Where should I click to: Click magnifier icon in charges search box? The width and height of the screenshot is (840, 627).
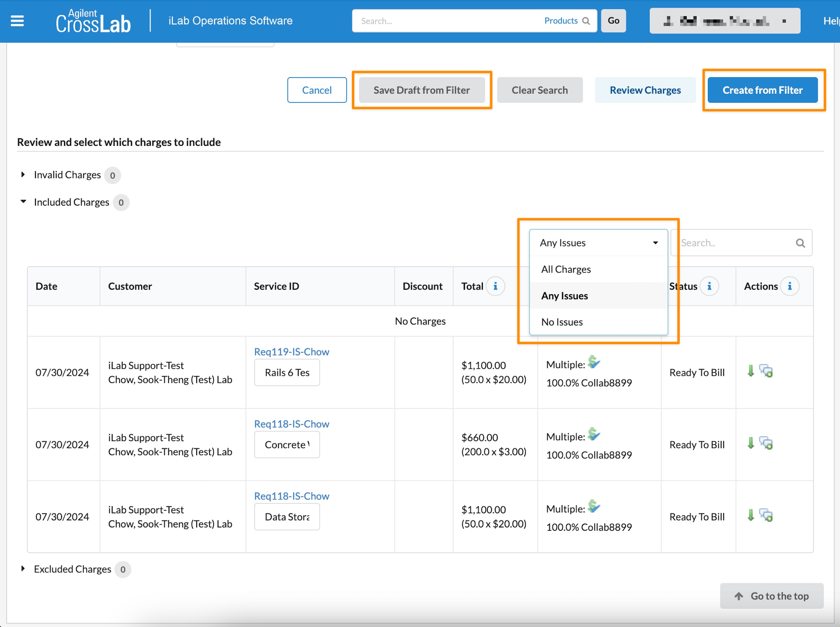click(800, 243)
